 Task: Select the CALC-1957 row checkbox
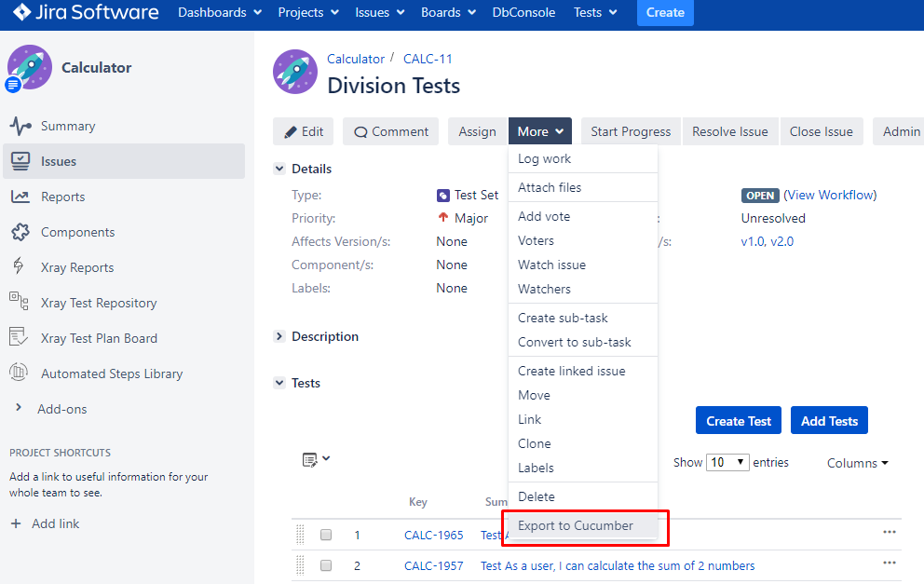326,565
